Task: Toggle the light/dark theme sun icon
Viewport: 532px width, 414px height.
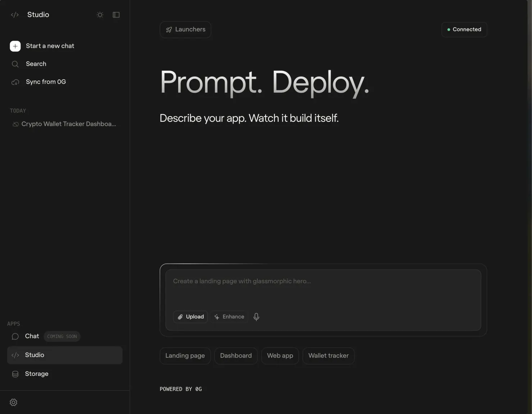Action: coord(100,15)
